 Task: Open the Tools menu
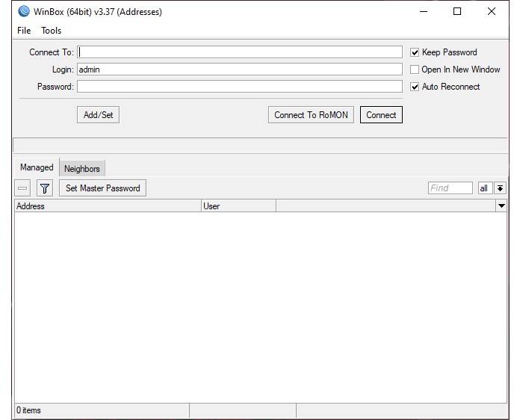51,31
